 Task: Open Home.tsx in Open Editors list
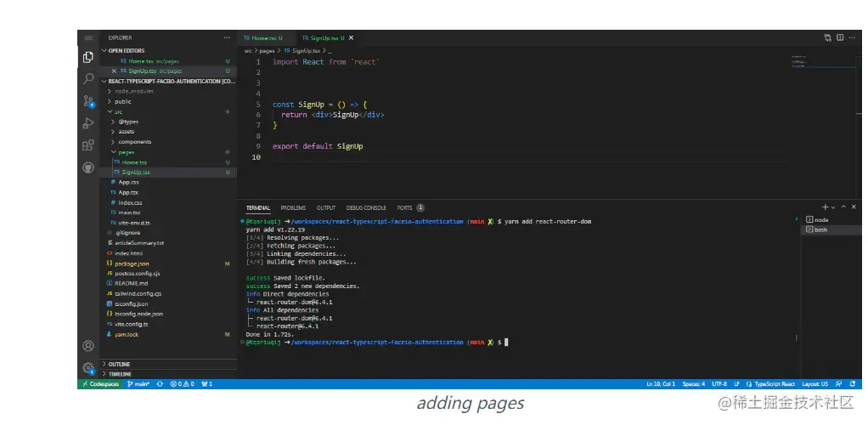(168, 61)
